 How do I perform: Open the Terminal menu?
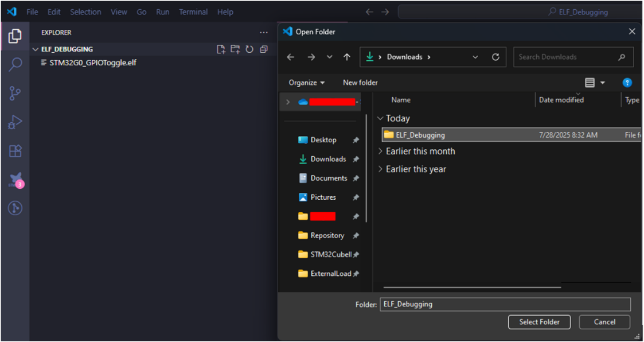click(193, 11)
